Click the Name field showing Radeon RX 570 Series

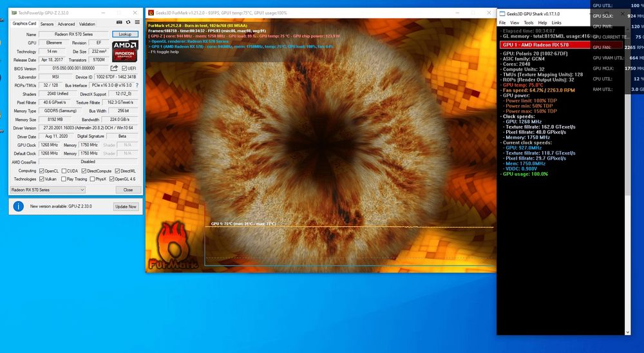tap(74, 34)
